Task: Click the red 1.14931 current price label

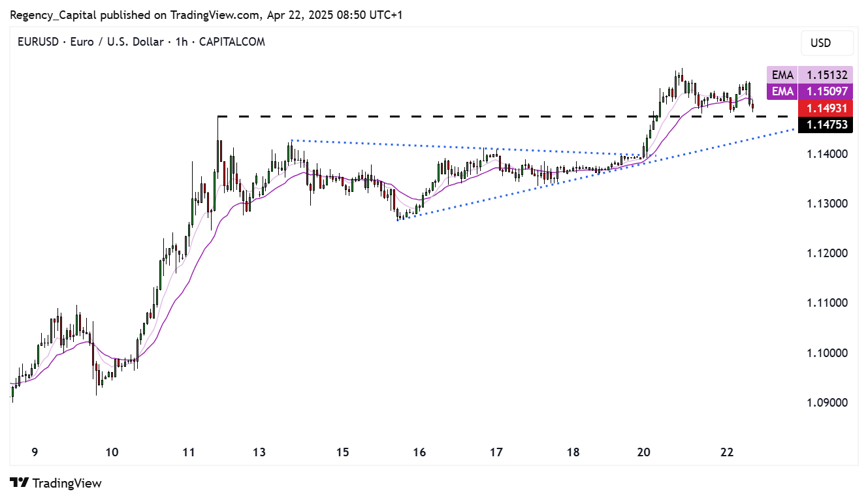Action: point(826,108)
